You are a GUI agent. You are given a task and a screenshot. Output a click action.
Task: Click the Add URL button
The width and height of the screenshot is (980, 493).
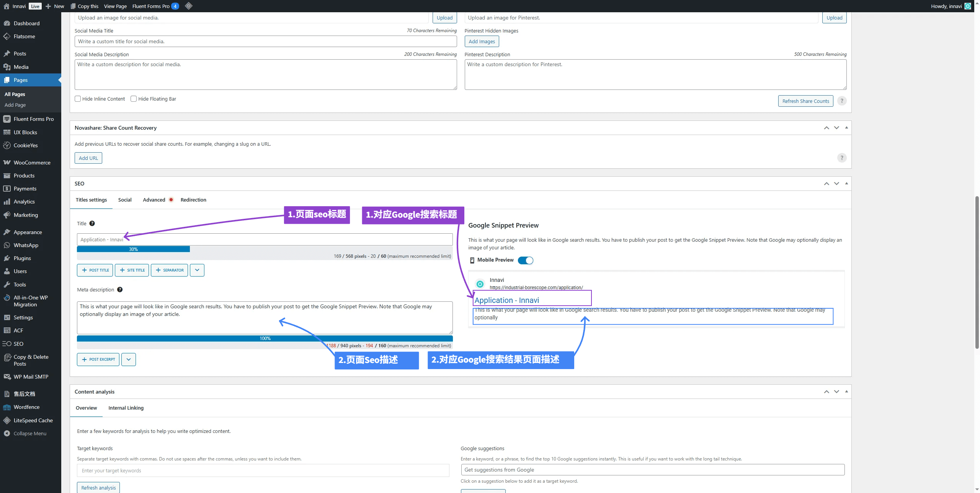tap(88, 158)
